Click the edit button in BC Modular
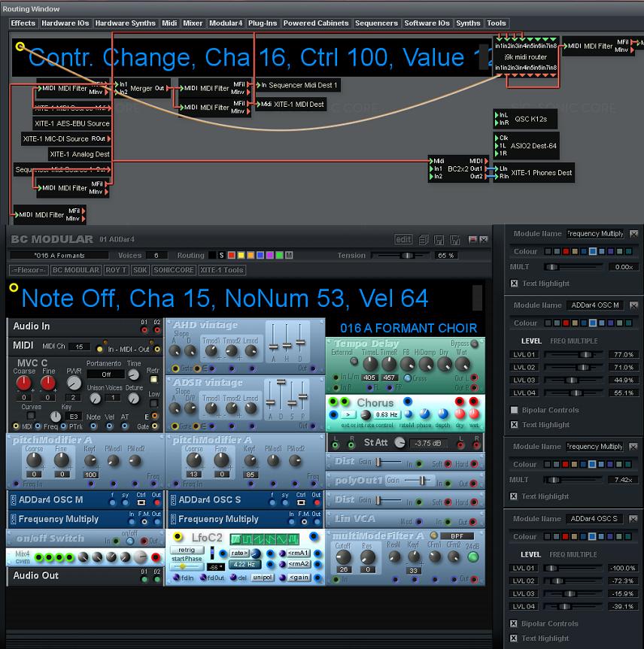Image resolution: width=644 pixels, height=649 pixels. pos(403,239)
